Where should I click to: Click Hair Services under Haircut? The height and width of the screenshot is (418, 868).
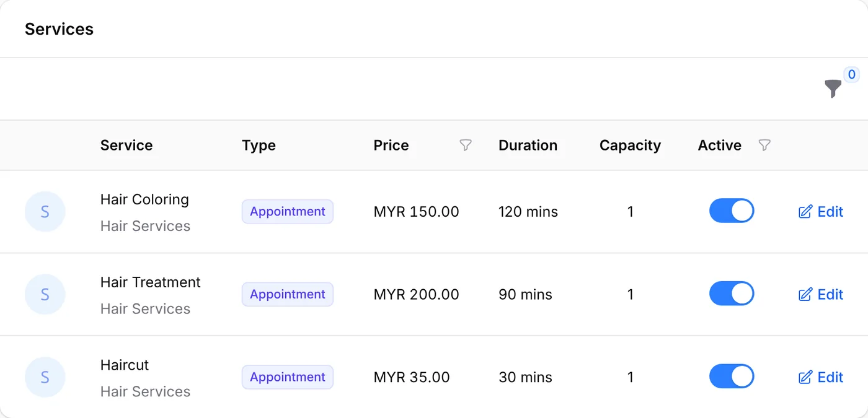(x=145, y=392)
